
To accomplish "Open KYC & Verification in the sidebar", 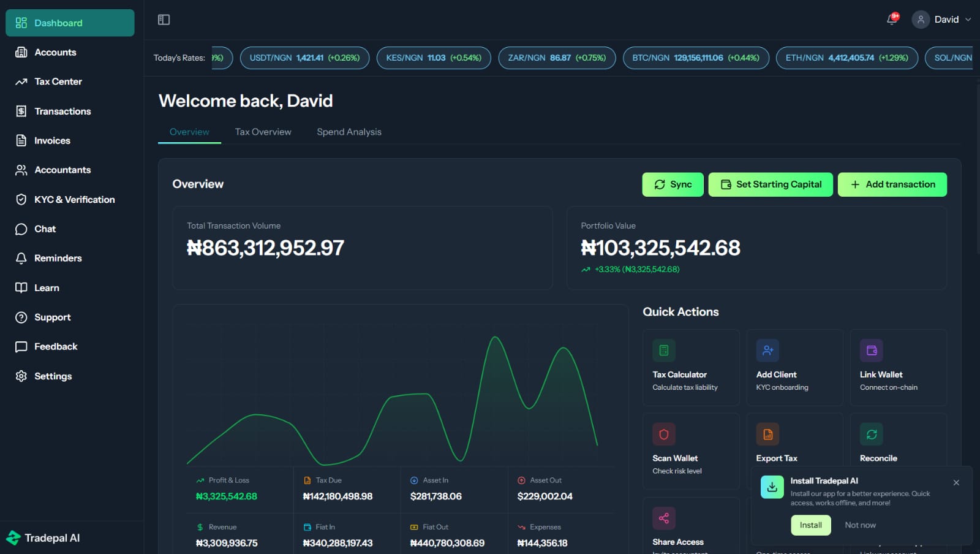I will pyautogui.click(x=74, y=199).
